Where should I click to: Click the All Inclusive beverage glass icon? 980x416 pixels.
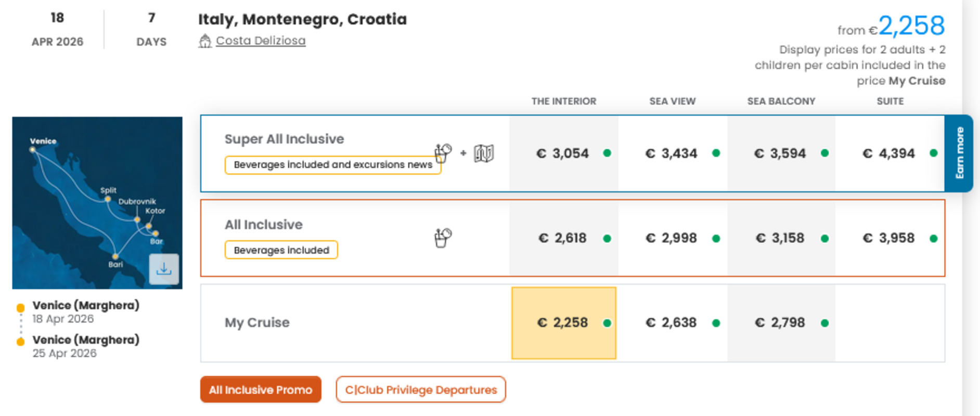pos(443,238)
